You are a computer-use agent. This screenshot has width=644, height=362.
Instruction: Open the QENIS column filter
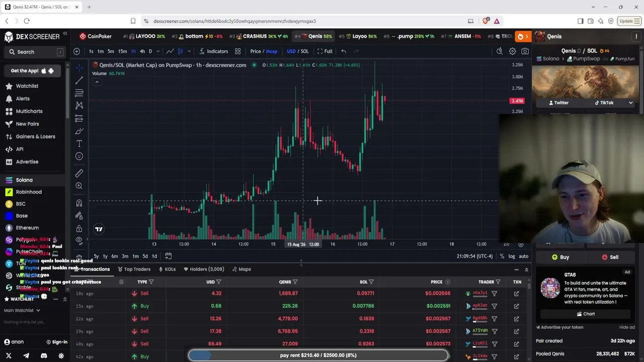(x=295, y=282)
